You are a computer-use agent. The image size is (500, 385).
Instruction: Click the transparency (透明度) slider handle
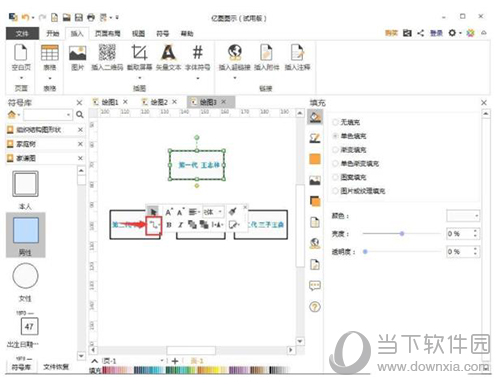[x=365, y=252]
